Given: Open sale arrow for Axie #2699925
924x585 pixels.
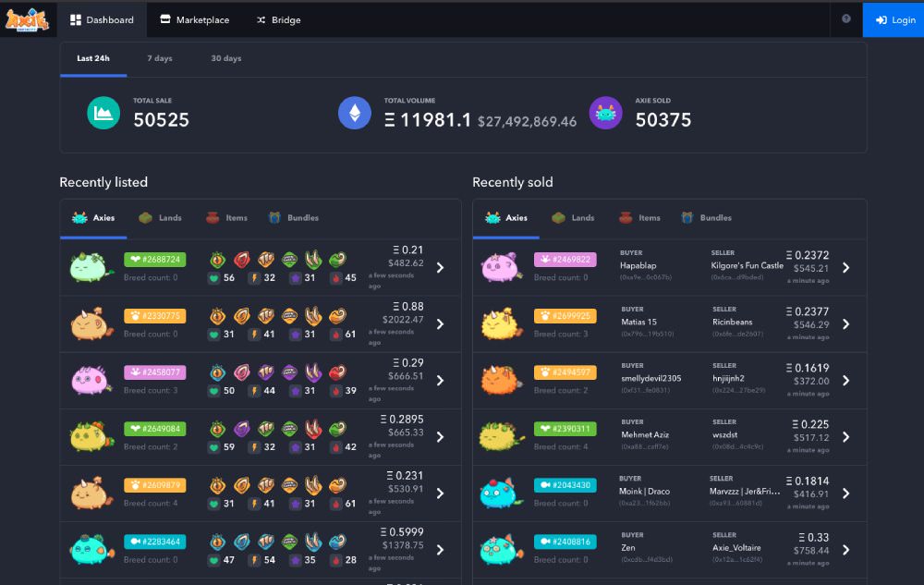Looking at the screenshot, I should coord(846,324).
